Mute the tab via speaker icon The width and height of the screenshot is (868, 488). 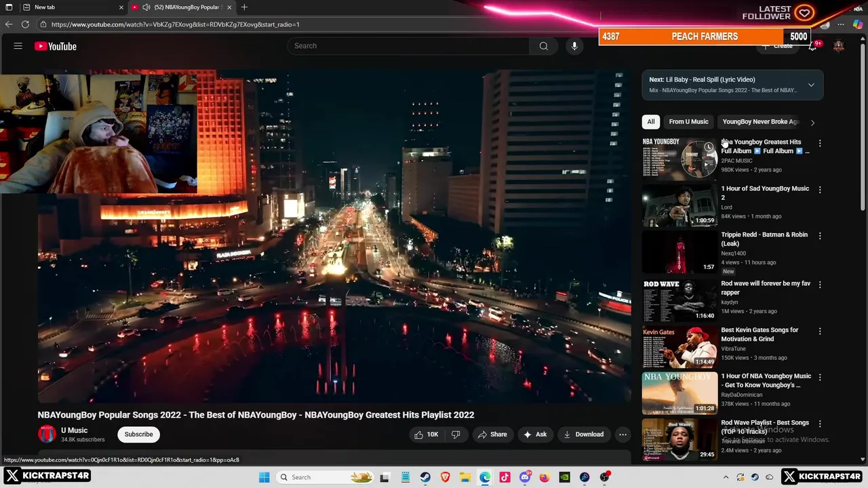[x=146, y=7]
